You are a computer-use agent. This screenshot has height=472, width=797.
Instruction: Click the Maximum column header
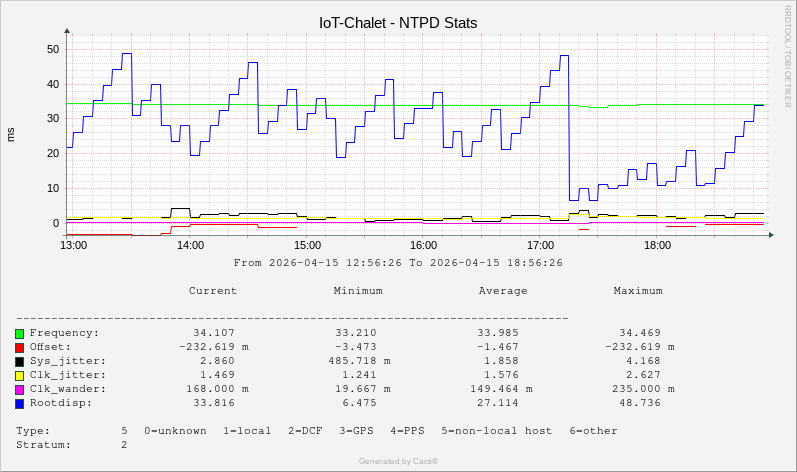(x=638, y=291)
